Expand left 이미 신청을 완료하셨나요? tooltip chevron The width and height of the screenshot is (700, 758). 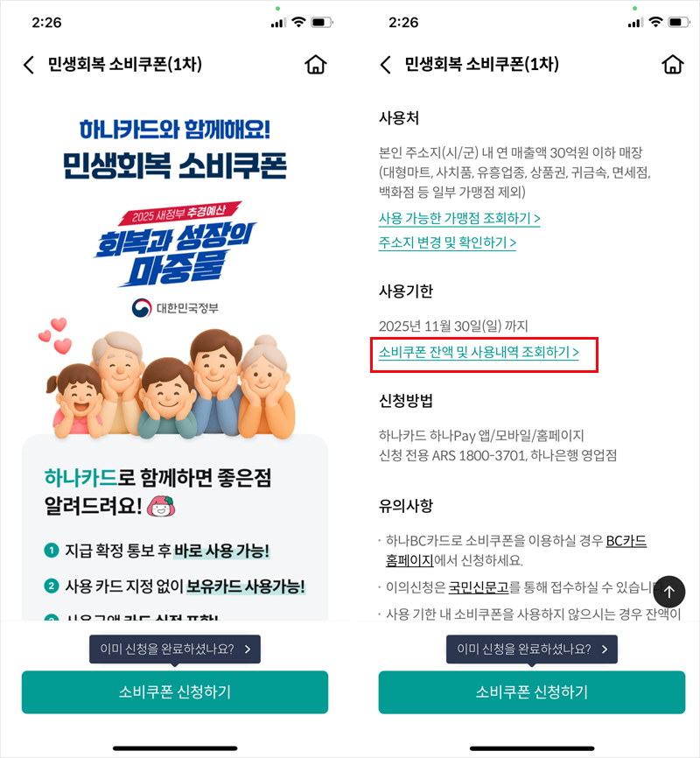(x=248, y=649)
